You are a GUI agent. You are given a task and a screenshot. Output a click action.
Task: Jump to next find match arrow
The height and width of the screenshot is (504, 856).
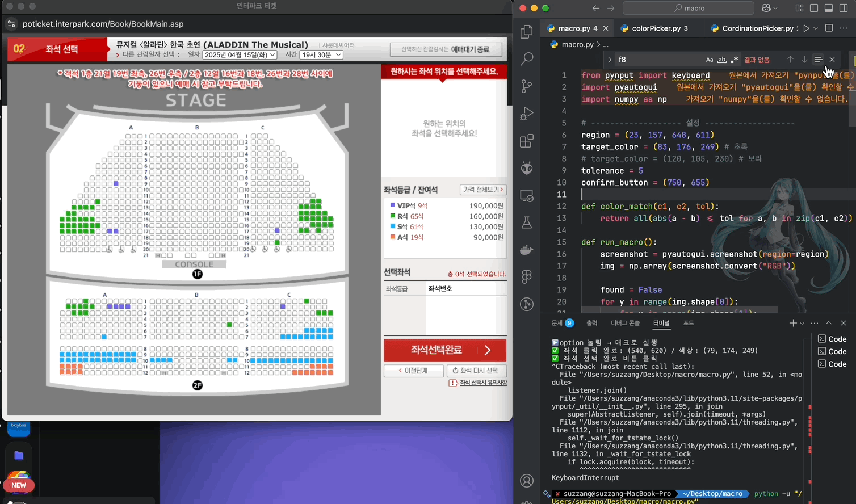(804, 60)
